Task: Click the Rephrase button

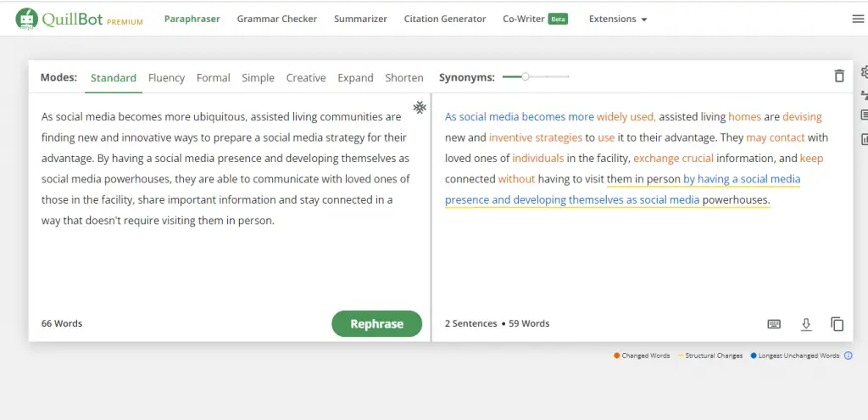Action: tap(377, 323)
